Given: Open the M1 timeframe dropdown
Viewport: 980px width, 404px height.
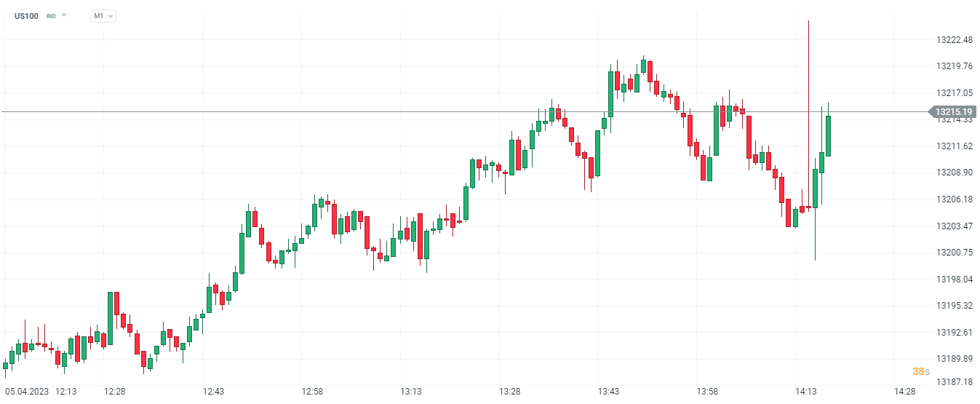Looking at the screenshot, I should [x=103, y=15].
